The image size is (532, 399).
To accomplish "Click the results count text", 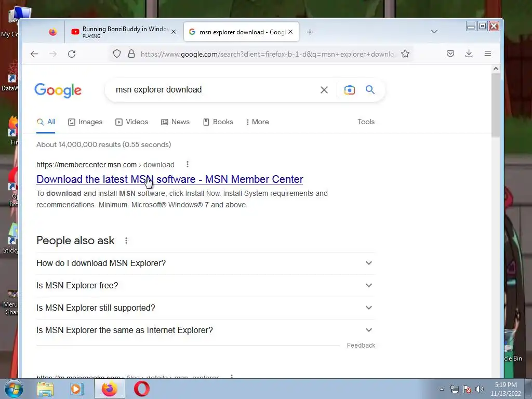I will coord(104,144).
